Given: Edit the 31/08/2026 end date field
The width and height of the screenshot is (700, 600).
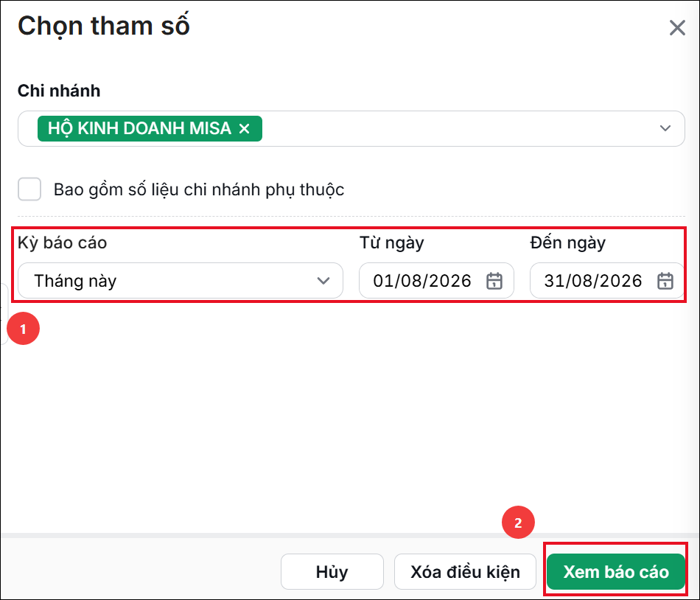Looking at the screenshot, I should click(x=606, y=281).
